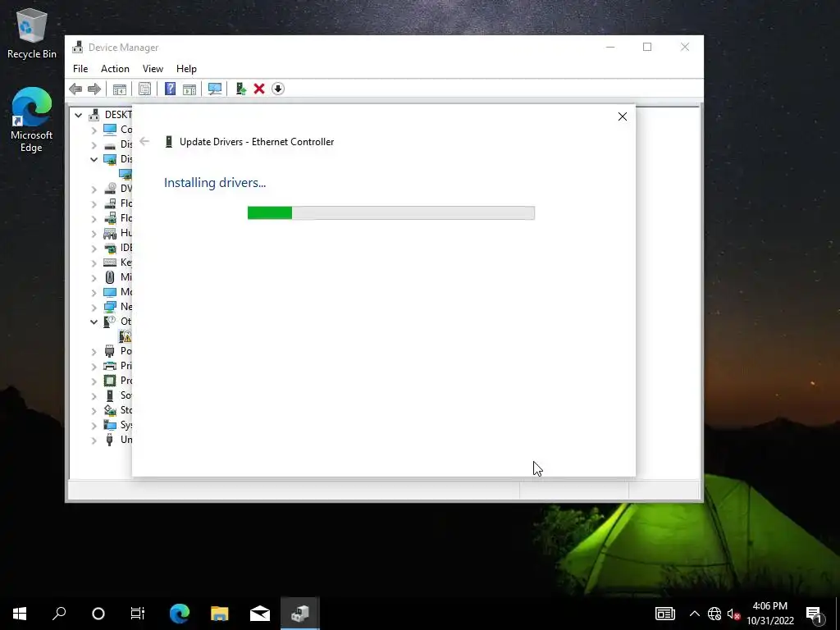Viewport: 840px width, 630px height.
Task: Select the storage controllers icon in 'Sto' row
Action: [110, 410]
